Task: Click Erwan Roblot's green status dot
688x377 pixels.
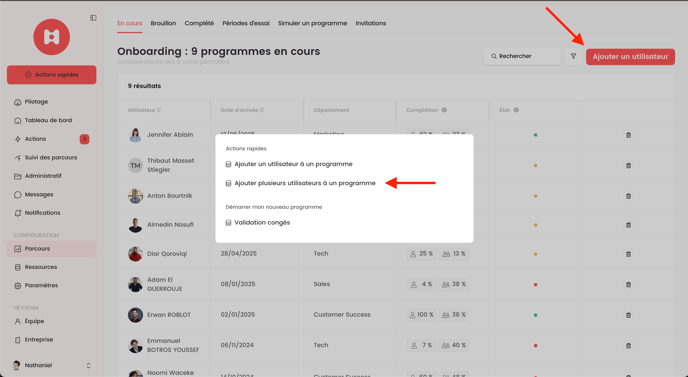Action: click(535, 315)
